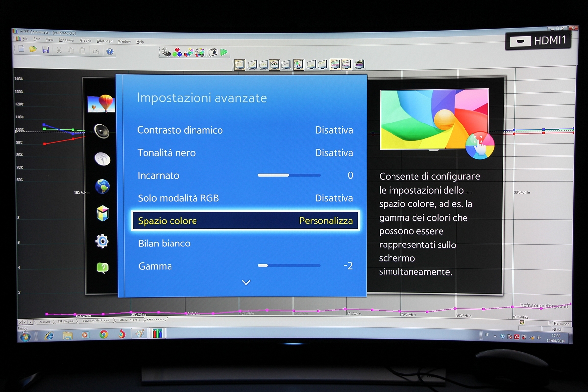The height and width of the screenshot is (392, 588).
Task: Change Tonalità nero setting
Action: point(245,153)
